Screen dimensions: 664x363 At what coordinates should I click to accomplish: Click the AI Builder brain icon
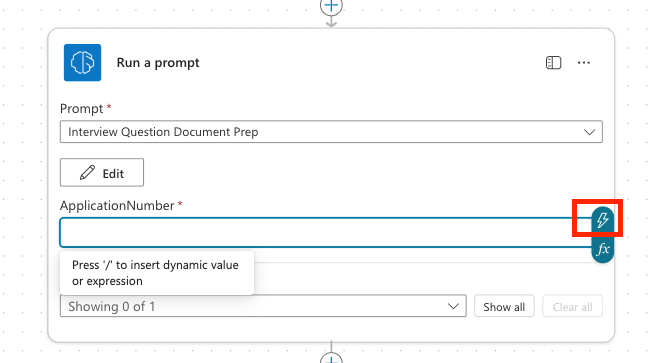point(83,63)
